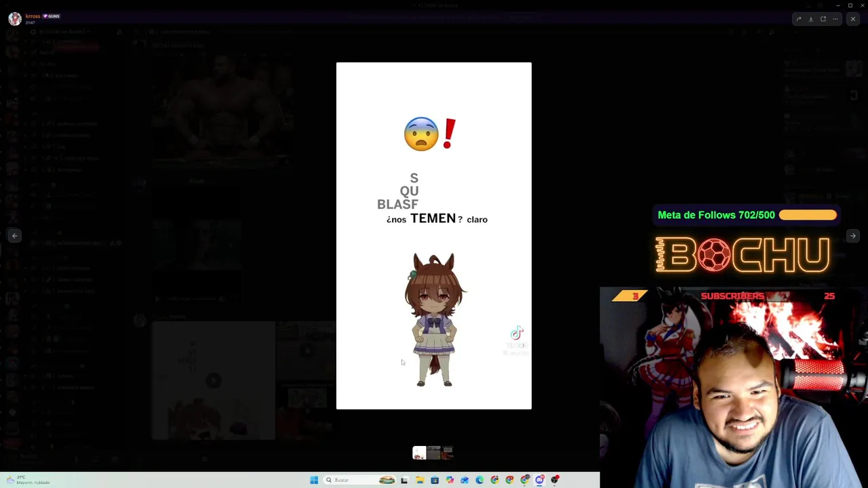868x488 pixels.
Task: Select the second gray thumbnail in carousel
Action: pos(433,453)
